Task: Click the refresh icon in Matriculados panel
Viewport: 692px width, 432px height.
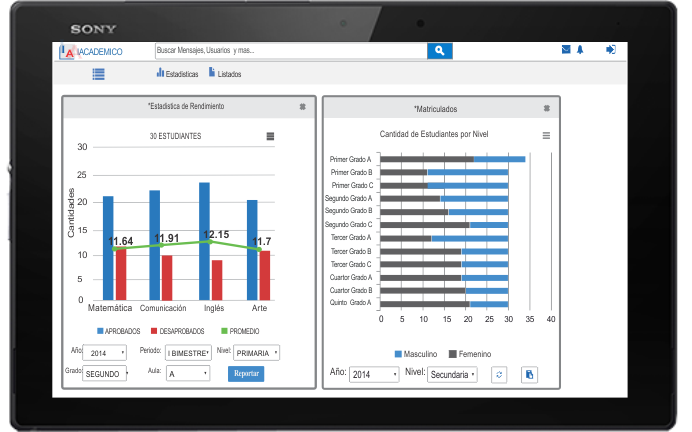Action: 500,374
